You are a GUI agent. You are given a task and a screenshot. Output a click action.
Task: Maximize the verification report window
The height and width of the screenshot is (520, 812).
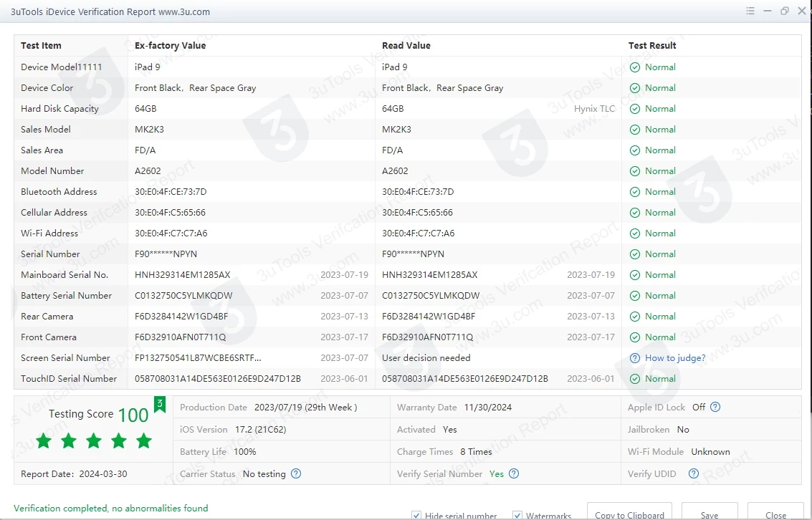(x=785, y=11)
